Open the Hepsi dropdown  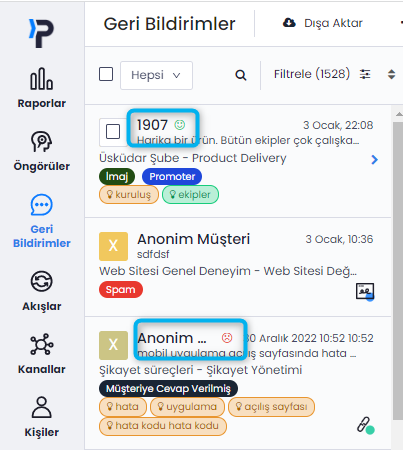156,75
